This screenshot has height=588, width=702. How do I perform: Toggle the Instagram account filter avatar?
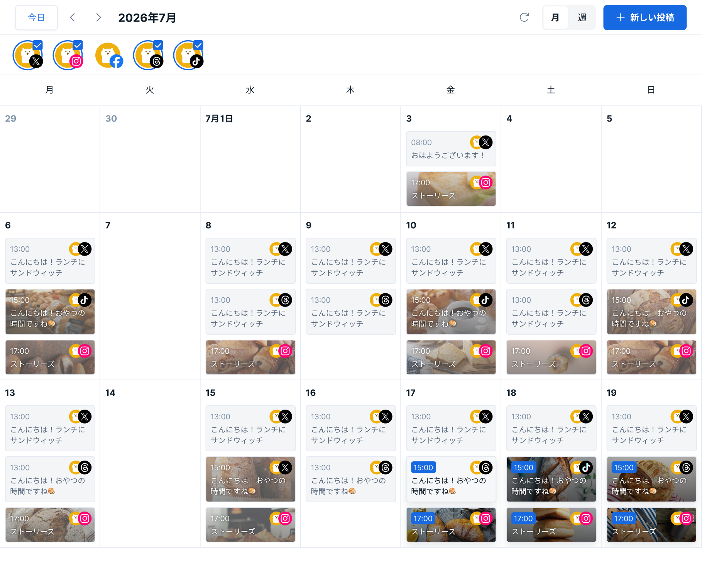coord(68,55)
